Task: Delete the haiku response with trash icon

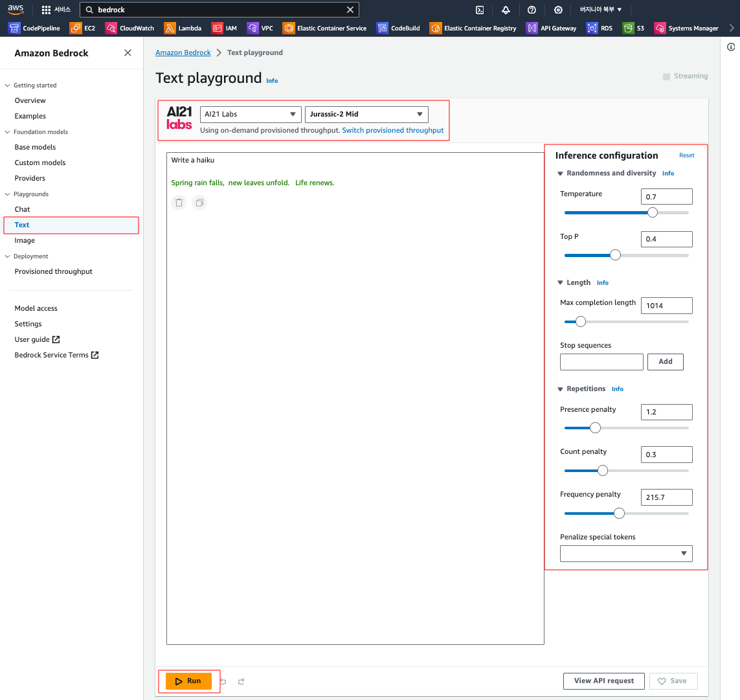Action: point(179,203)
